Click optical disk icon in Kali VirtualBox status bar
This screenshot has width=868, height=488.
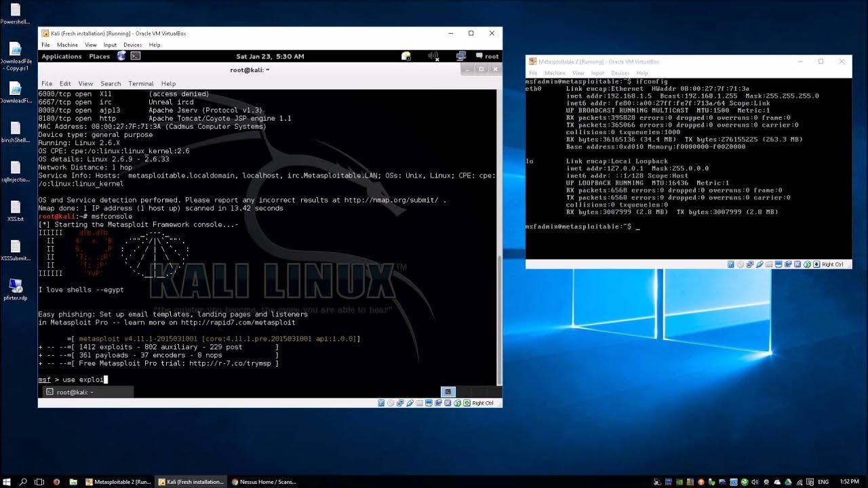tap(391, 403)
